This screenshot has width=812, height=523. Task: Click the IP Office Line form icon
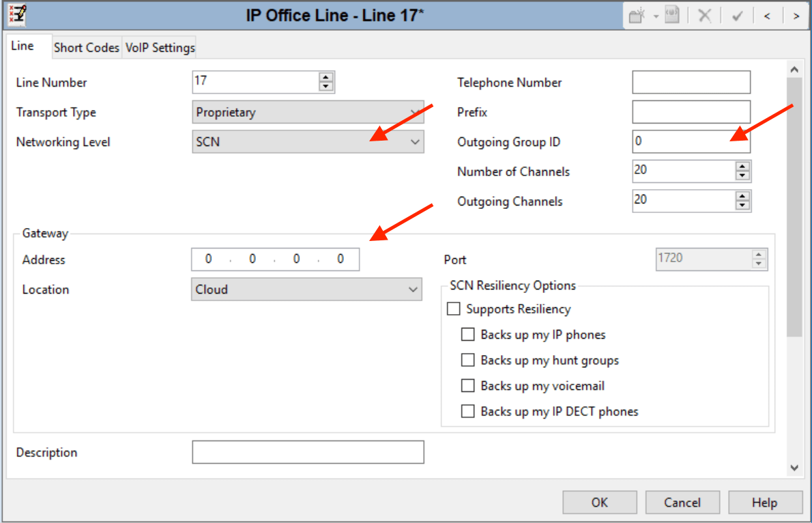click(17, 14)
